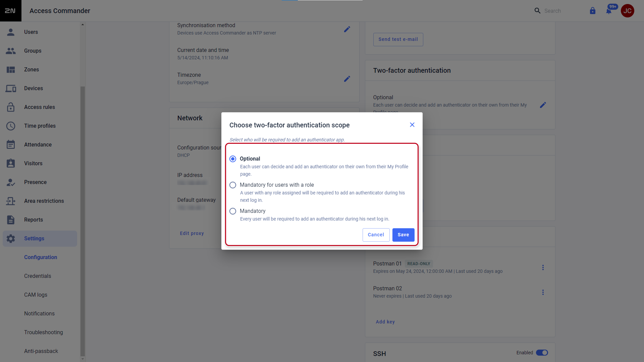The image size is (644, 362).
Task: Select the Optional radio option
Action: pyautogui.click(x=233, y=159)
